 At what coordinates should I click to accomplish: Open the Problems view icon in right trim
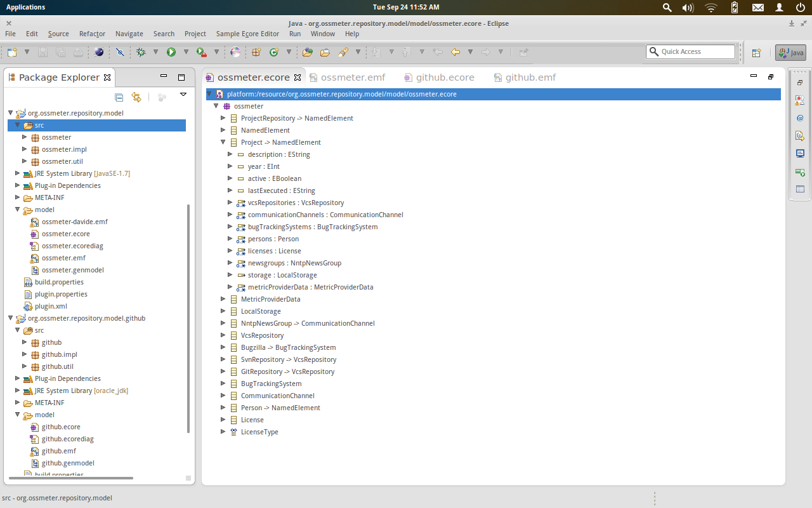click(x=800, y=100)
